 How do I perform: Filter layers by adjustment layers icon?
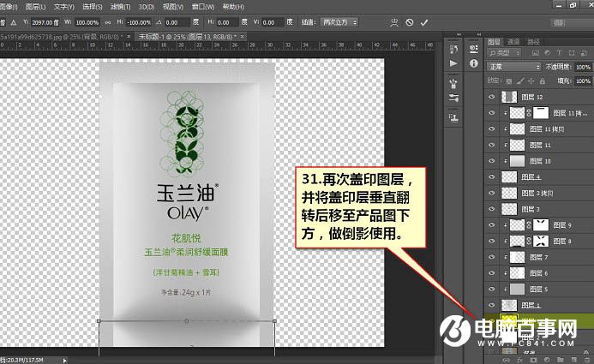[x=547, y=53]
